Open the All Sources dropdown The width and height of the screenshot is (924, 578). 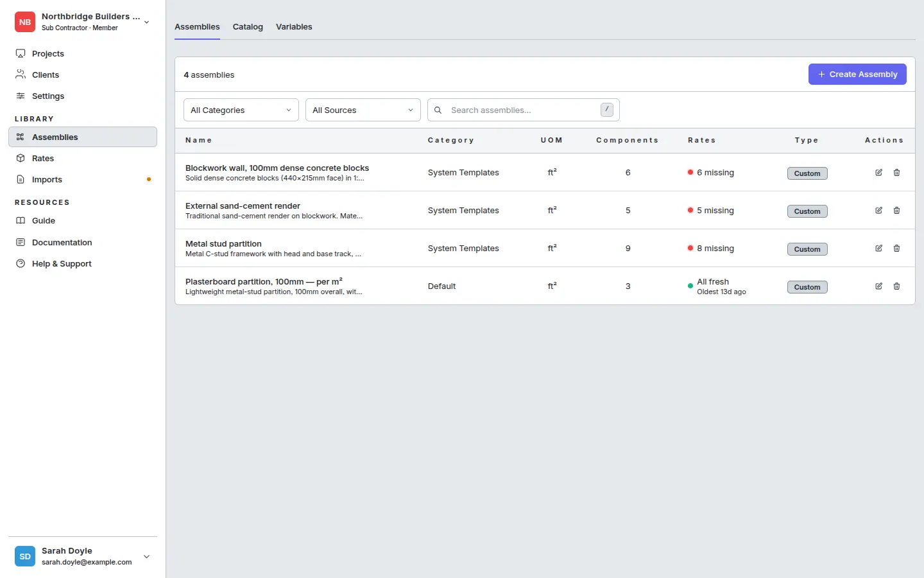(x=363, y=110)
